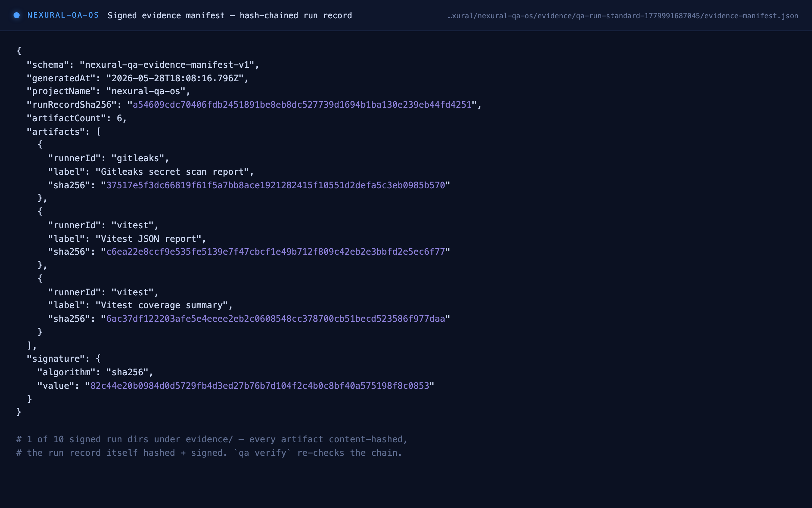Click the evidence-manifest.json file path
Viewport: 812px width, 508px height.
[x=623, y=16]
